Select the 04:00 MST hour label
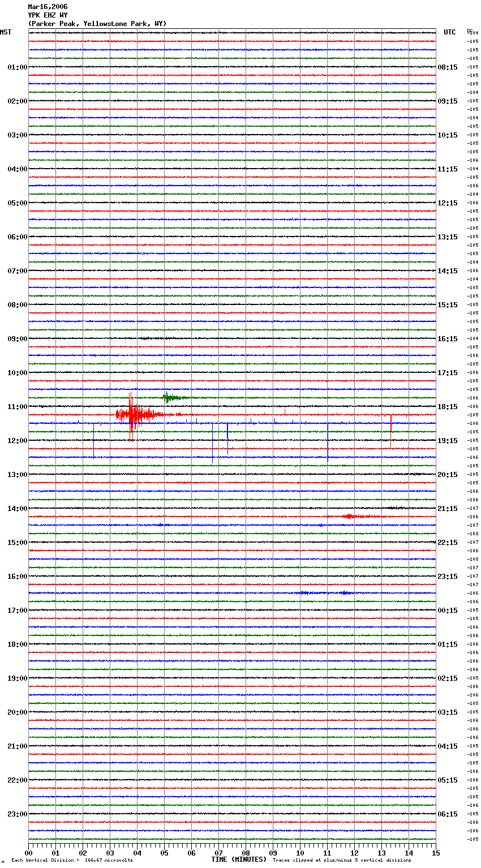The width and height of the screenshot is (481, 868). click(x=17, y=169)
